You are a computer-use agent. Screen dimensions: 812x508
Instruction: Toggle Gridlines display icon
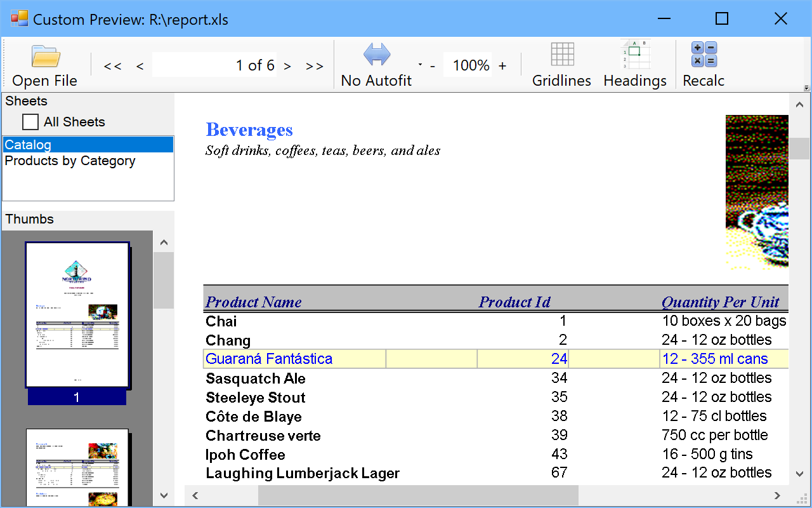click(562, 55)
